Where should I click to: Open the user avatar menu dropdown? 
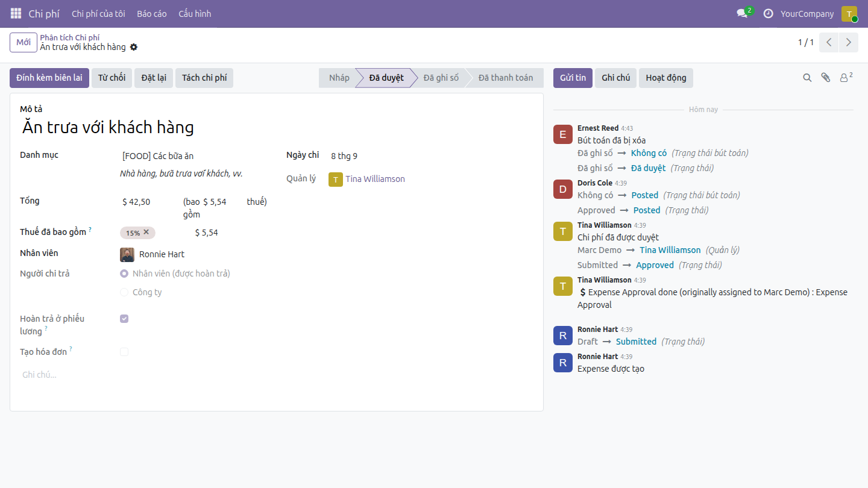point(849,13)
